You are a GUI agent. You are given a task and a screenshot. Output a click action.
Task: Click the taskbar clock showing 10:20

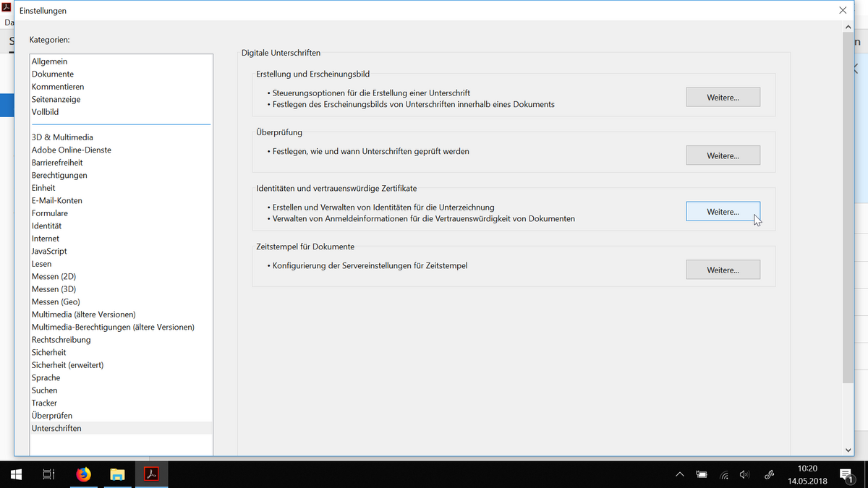807,474
